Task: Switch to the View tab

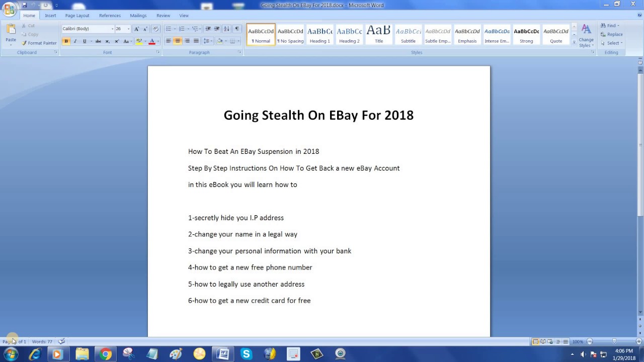Action: tap(184, 16)
